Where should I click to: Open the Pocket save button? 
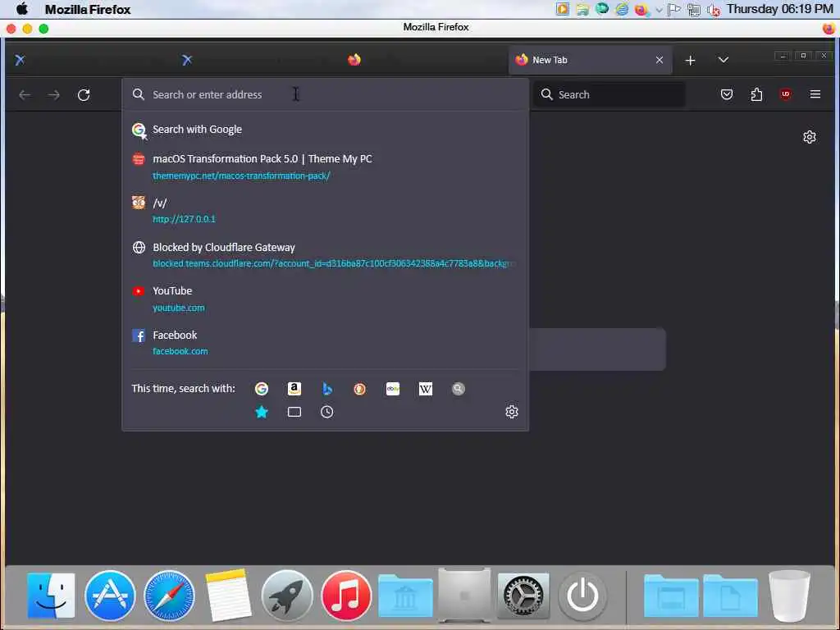pyautogui.click(x=727, y=94)
